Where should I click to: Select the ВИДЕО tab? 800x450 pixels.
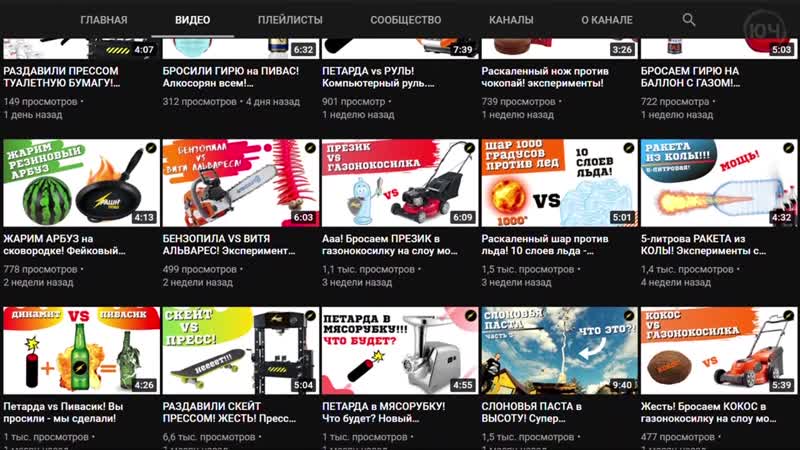[192, 20]
